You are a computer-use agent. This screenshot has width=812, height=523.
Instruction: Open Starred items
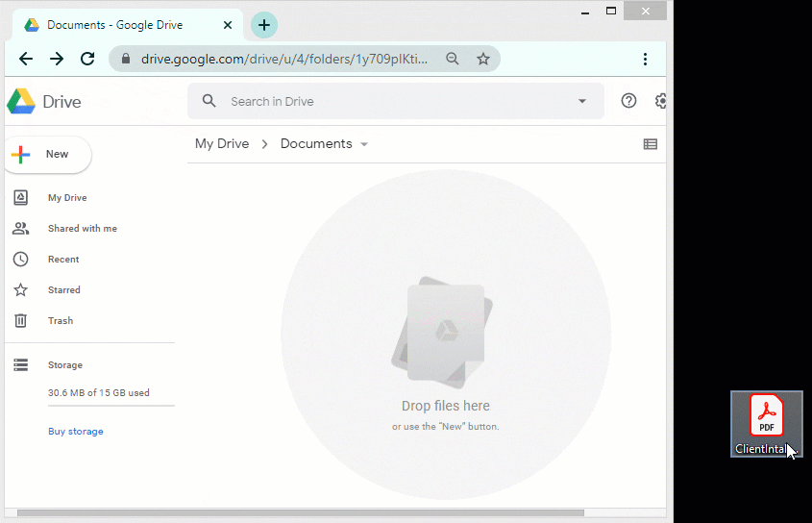tap(63, 289)
